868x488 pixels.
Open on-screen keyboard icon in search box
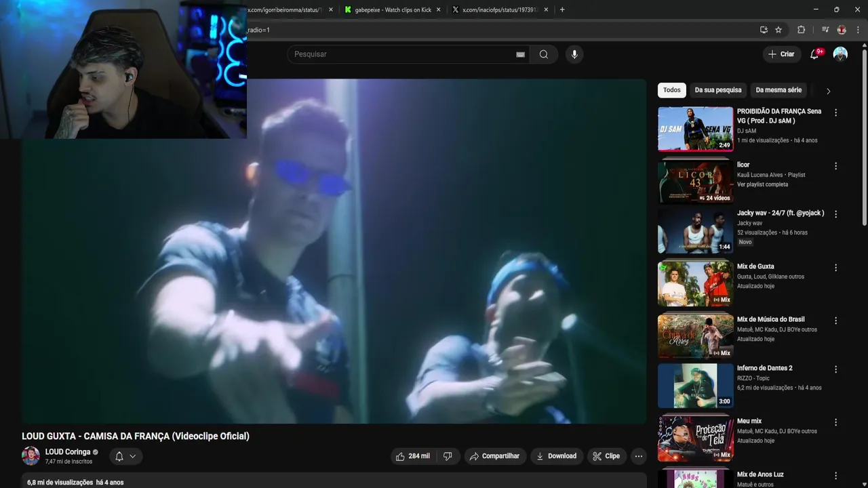tap(520, 54)
